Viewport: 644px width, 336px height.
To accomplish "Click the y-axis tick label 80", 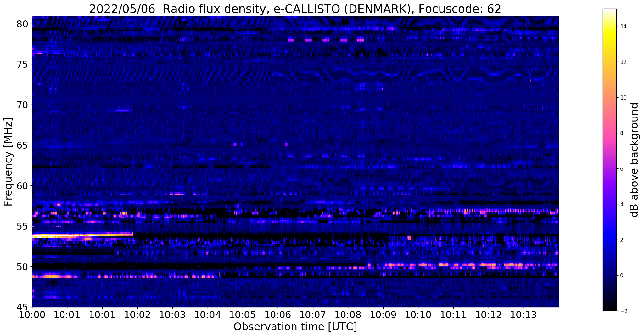I will coord(22,24).
